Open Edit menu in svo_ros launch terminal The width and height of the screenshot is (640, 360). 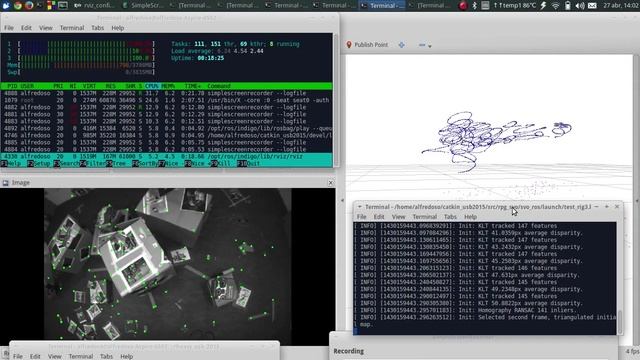point(379,217)
